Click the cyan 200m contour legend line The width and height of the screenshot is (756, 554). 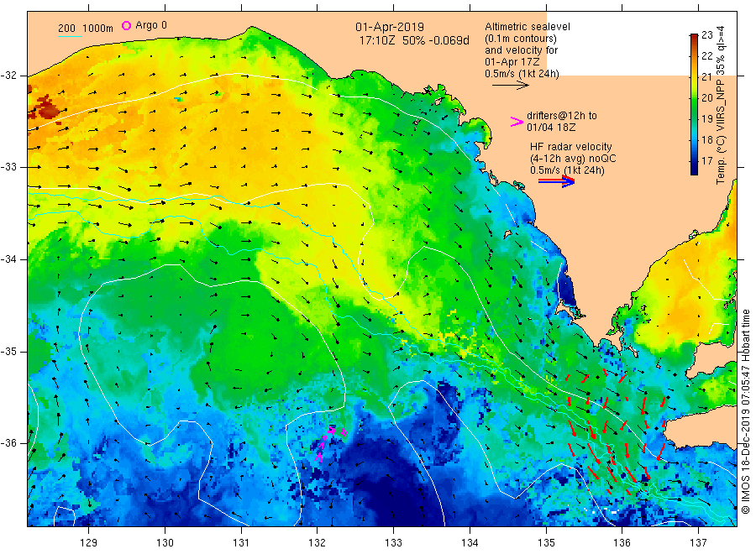coord(70,36)
